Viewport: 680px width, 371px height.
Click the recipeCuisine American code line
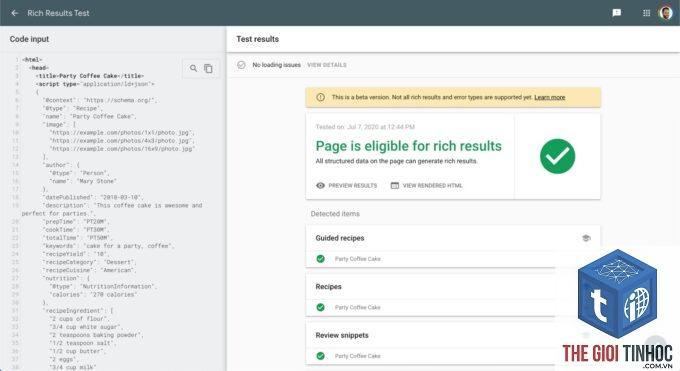pos(90,270)
